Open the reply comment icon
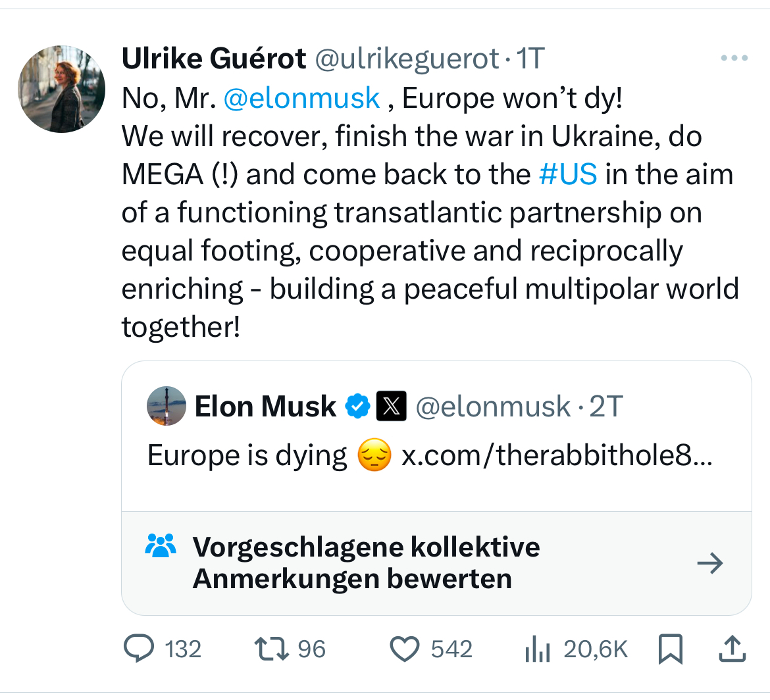770x700 pixels. 139,649
